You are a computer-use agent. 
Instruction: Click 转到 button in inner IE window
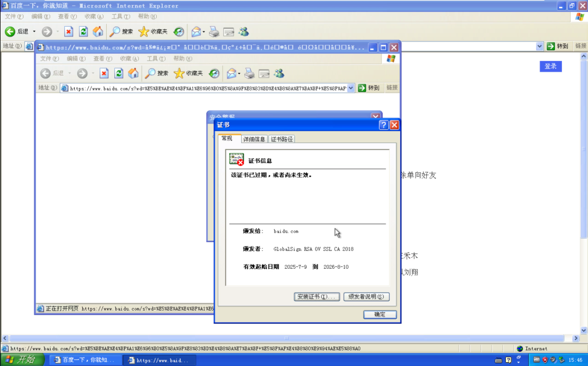pos(369,88)
